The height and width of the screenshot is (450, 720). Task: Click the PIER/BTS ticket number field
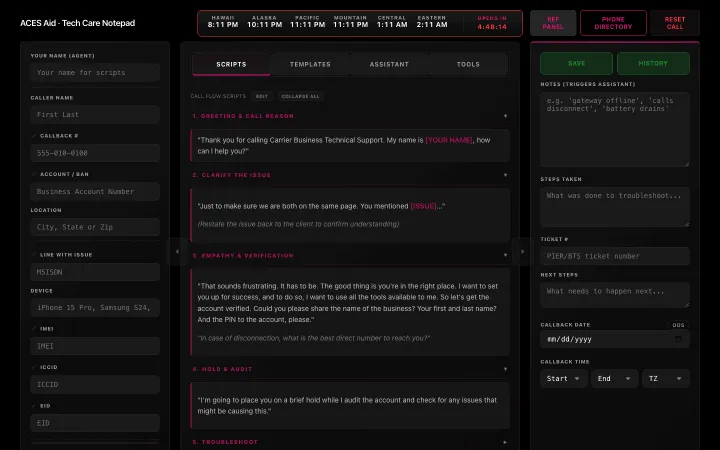tap(615, 256)
